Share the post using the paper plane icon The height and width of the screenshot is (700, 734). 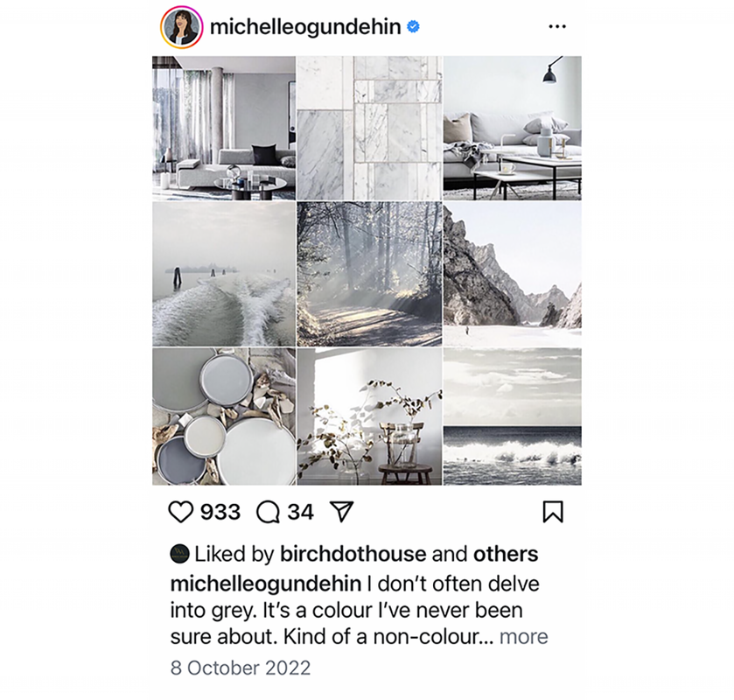342,511
